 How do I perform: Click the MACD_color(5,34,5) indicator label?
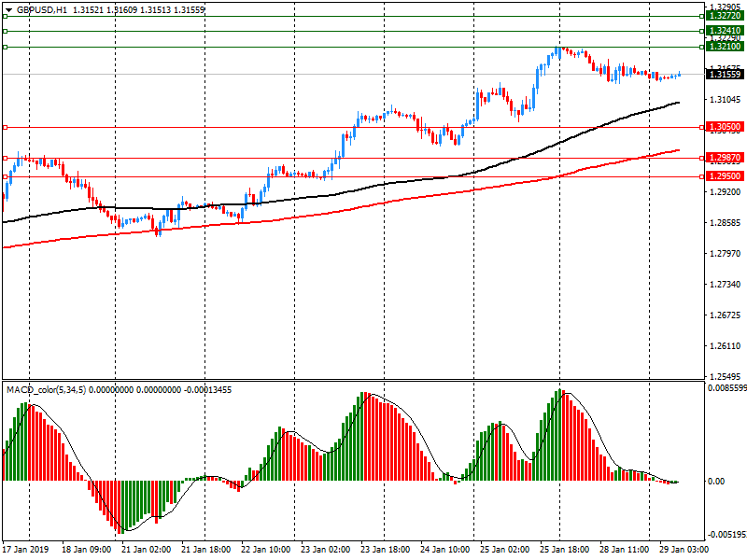[46, 390]
